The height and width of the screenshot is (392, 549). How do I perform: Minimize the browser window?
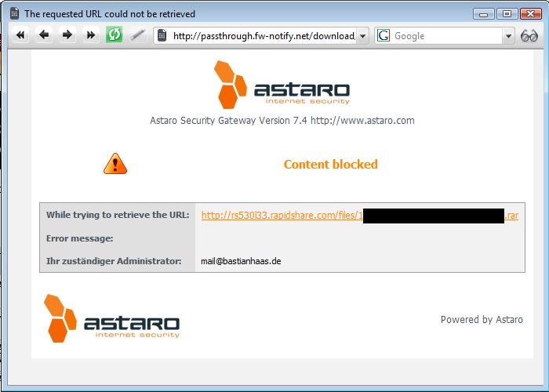point(484,14)
